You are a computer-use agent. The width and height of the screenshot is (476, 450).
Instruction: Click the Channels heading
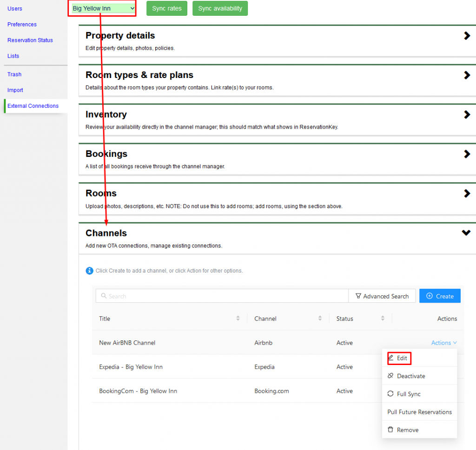106,233
